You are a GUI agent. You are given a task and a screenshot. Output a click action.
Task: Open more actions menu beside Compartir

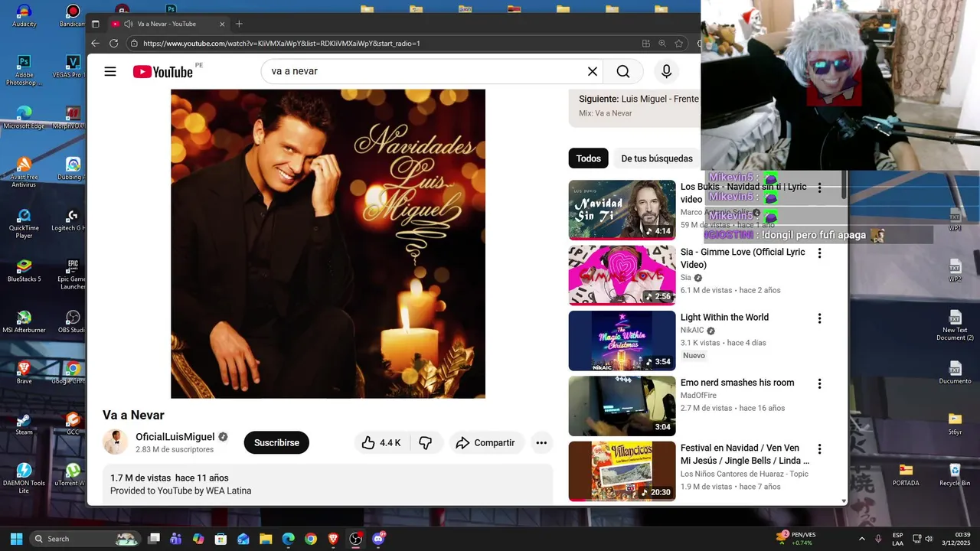[x=541, y=442]
